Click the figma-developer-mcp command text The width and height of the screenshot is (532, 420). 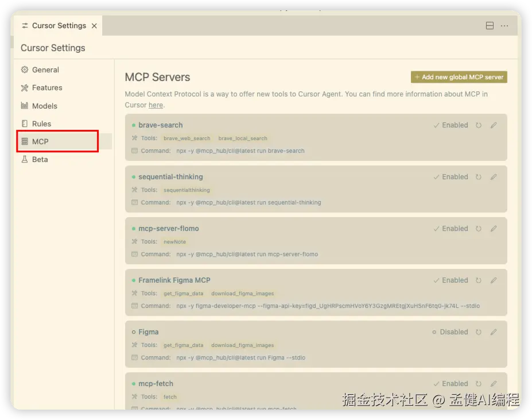point(328,306)
